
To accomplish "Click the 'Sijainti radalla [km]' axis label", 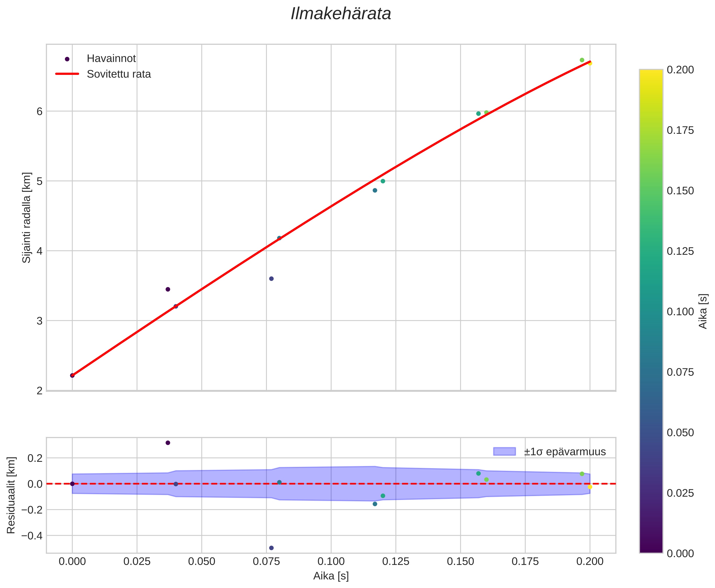I will click(x=26, y=218).
